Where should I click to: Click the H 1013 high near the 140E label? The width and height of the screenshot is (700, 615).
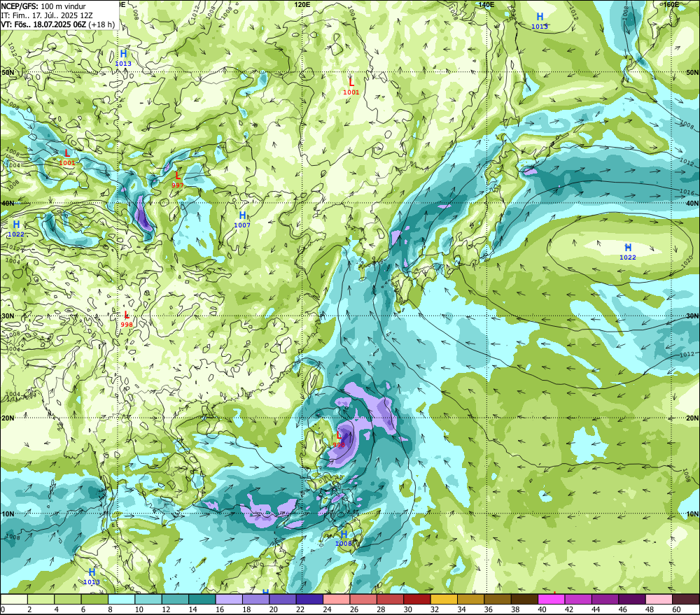pos(540,21)
